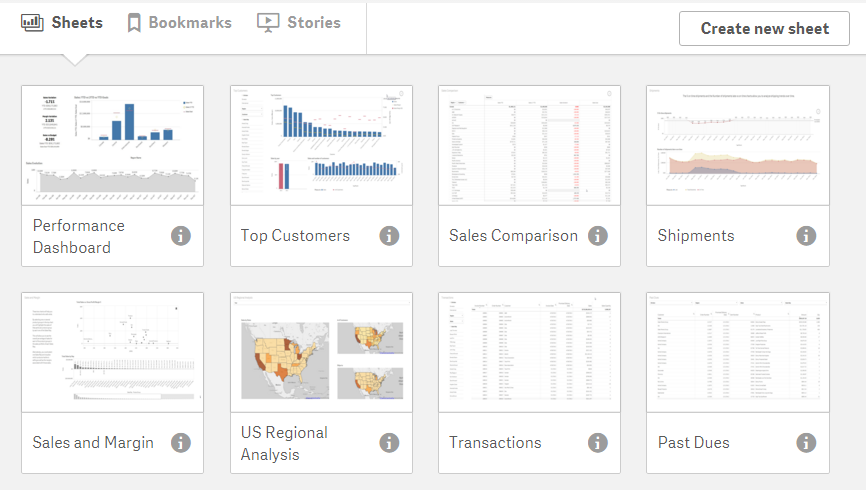Screen dimensions: 866x490
Task: Switch to the Stories tab
Action: (299, 22)
